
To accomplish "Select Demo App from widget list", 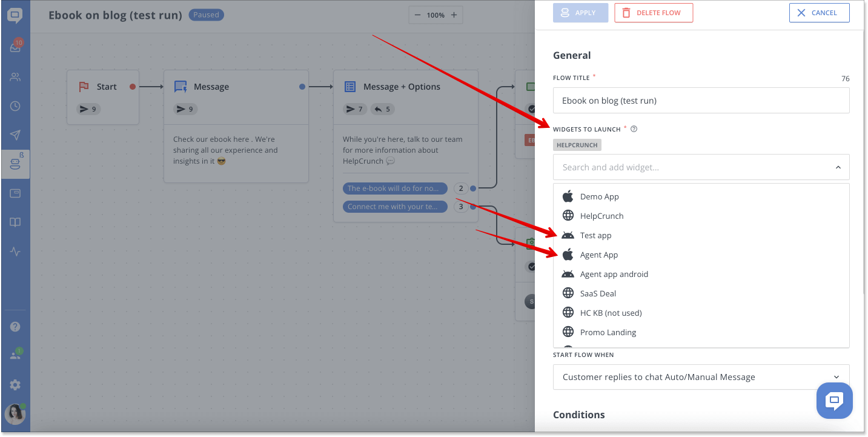I will [701, 196].
